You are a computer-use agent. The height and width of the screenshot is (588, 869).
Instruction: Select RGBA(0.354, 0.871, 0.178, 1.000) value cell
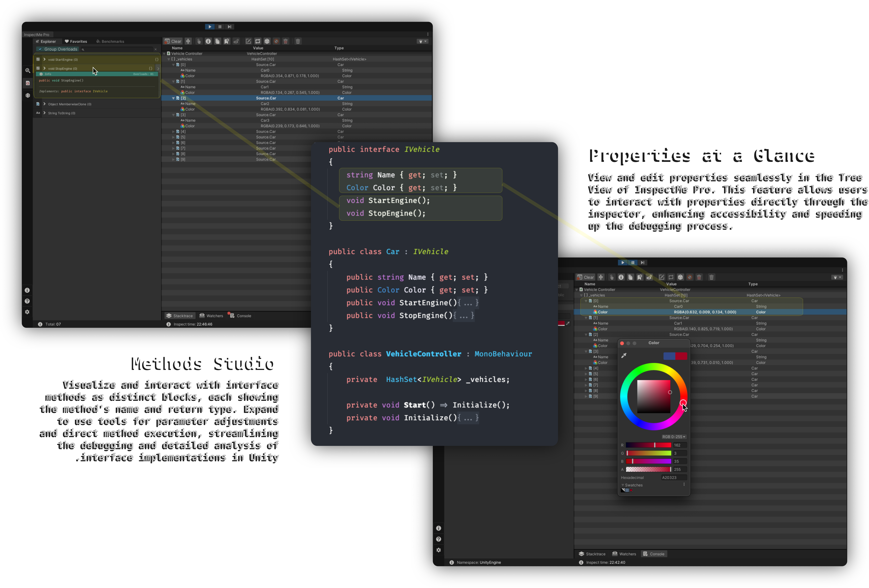click(290, 76)
